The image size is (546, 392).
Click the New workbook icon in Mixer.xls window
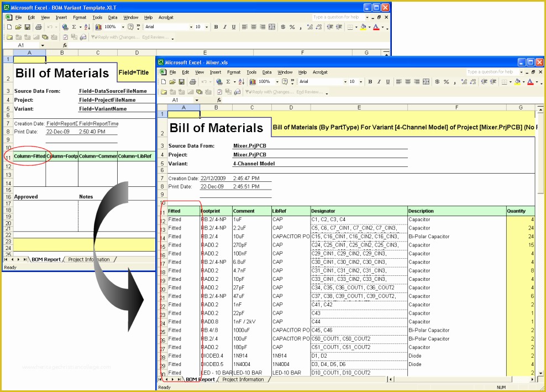pyautogui.click(x=164, y=81)
